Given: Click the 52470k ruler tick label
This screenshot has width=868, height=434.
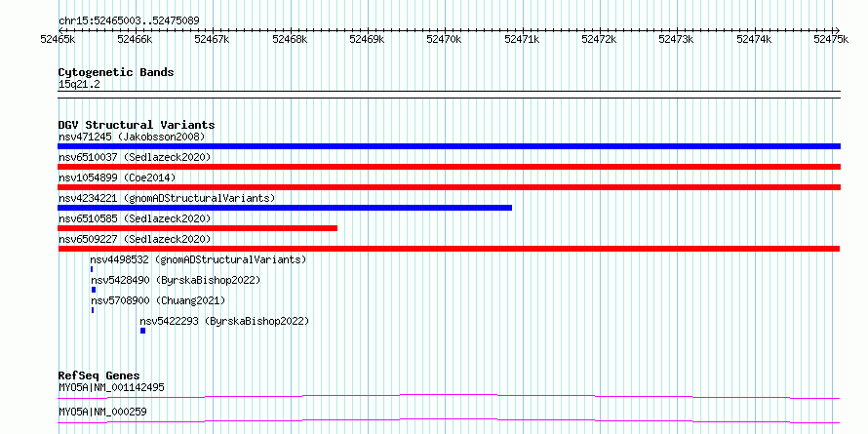Looking at the screenshot, I should point(444,40).
